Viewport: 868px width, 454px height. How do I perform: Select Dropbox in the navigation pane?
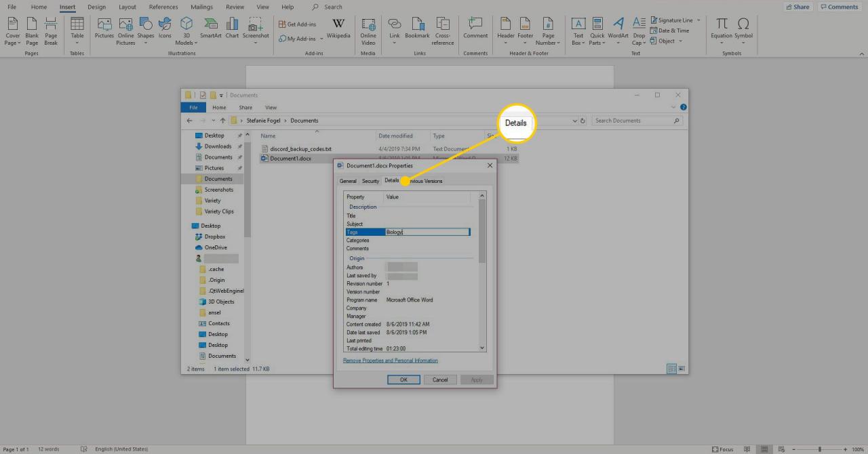[215, 236]
